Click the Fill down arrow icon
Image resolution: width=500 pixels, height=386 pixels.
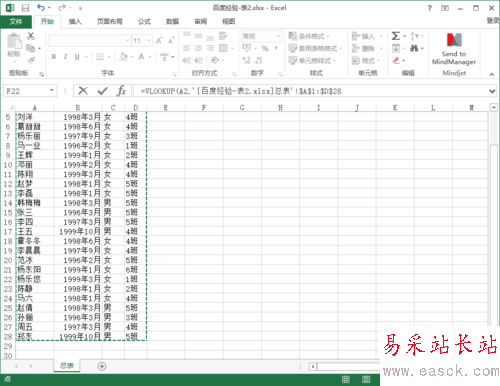coord(396,48)
